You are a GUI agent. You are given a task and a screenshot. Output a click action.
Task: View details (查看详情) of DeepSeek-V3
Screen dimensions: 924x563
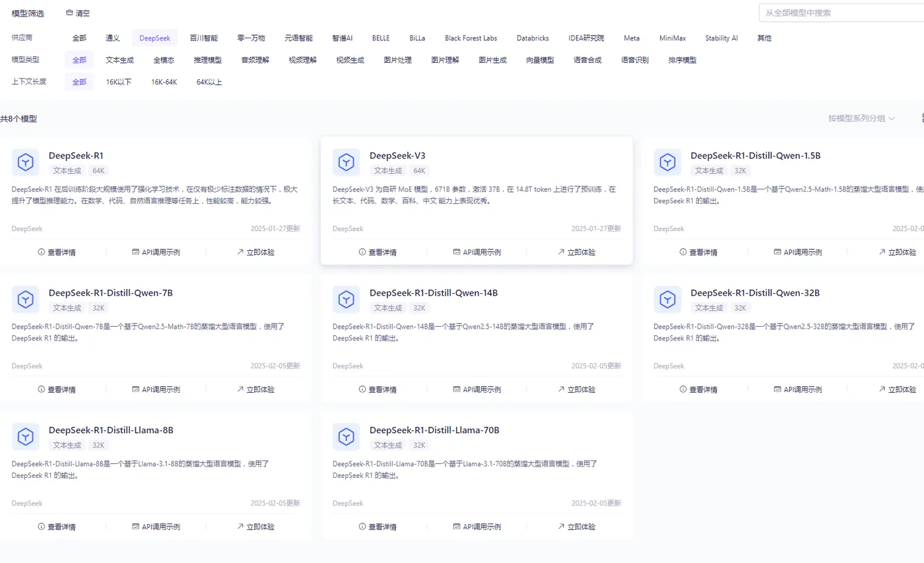(378, 252)
